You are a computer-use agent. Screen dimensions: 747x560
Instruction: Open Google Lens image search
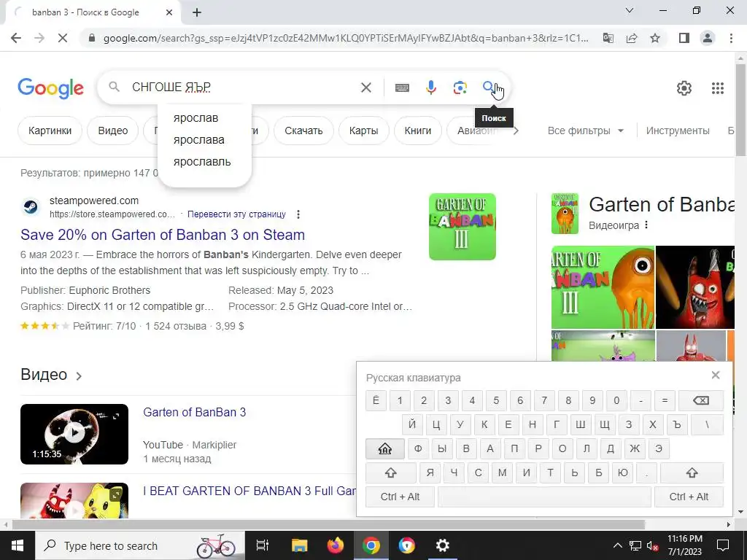(x=460, y=87)
